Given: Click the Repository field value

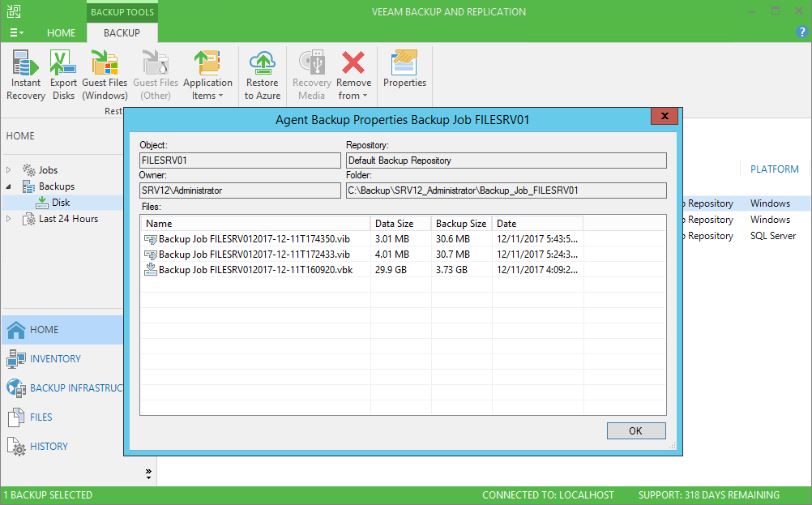Looking at the screenshot, I should point(506,160).
